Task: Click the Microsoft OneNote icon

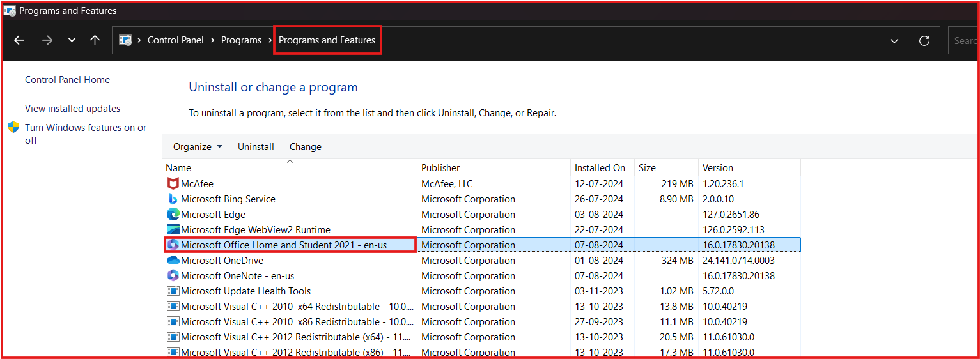Action: pyautogui.click(x=173, y=276)
